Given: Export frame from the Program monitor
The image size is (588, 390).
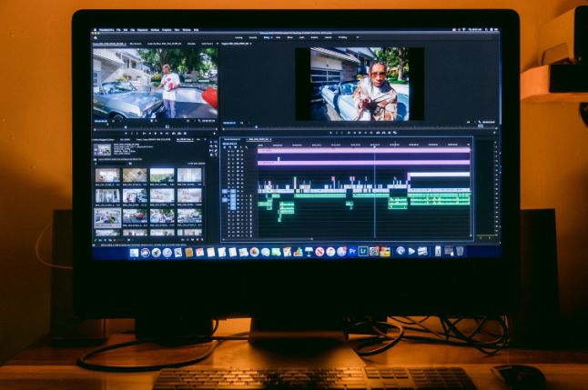Looking at the screenshot, I should (x=390, y=133).
